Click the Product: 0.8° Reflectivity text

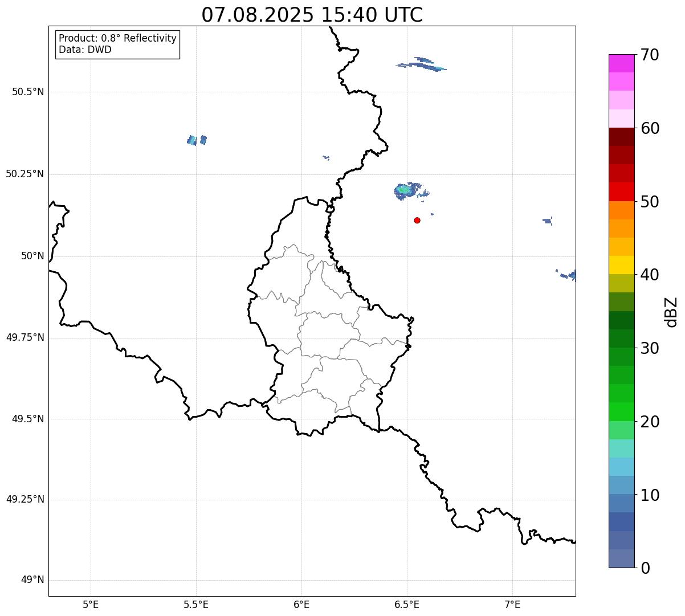117,38
